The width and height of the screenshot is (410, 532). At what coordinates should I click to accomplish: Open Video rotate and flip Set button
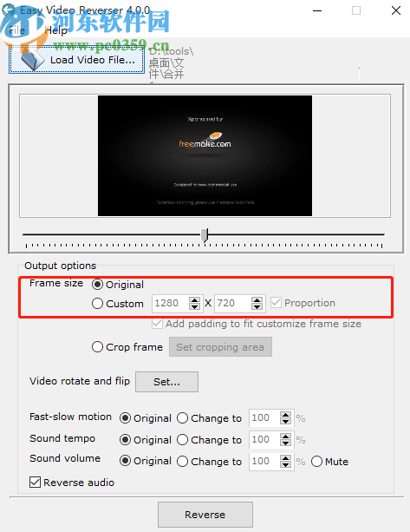(166, 382)
